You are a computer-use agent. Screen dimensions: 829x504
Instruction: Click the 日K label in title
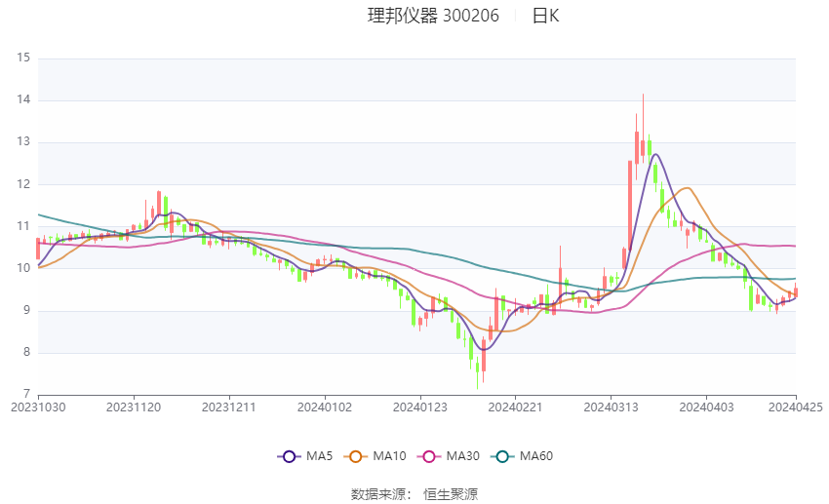[x=545, y=16]
